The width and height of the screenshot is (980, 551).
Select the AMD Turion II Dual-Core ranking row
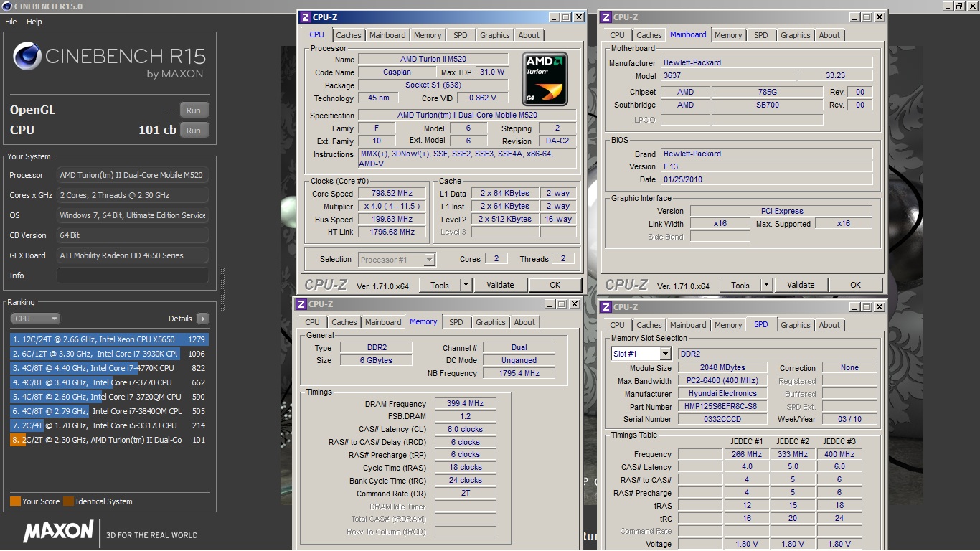click(x=109, y=440)
